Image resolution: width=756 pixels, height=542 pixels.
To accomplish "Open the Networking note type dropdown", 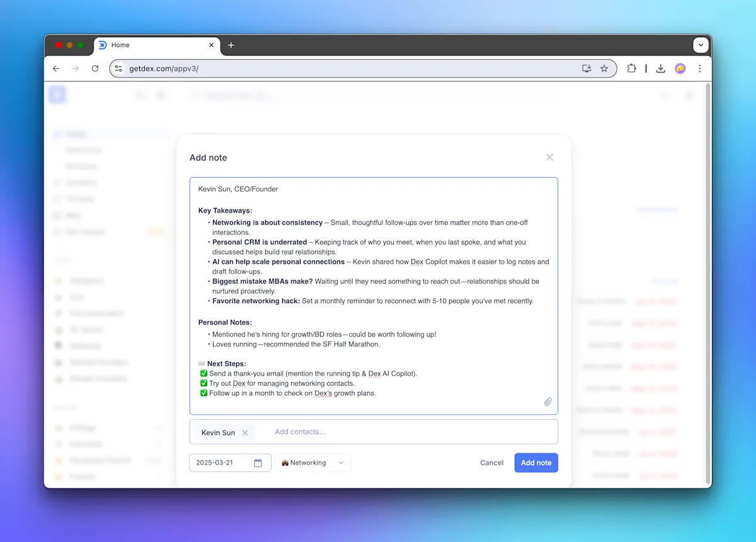I will coord(312,463).
